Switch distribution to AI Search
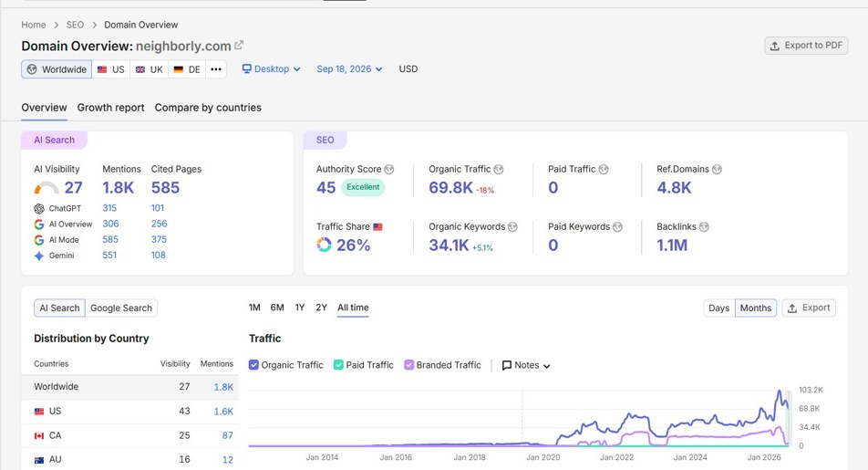 (x=60, y=308)
